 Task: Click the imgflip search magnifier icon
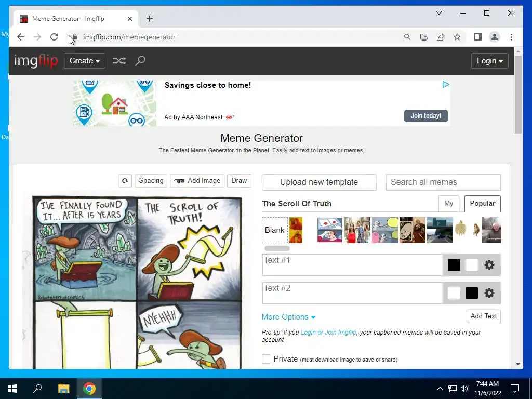pyautogui.click(x=140, y=61)
